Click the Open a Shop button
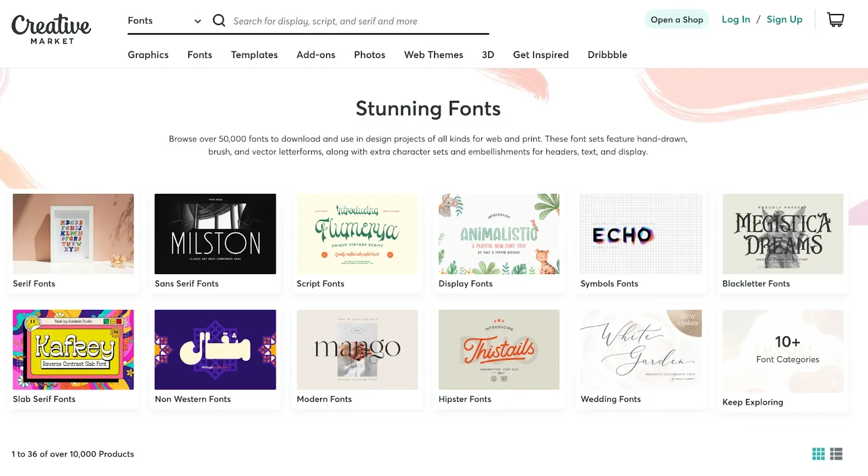868x476 pixels. point(676,20)
